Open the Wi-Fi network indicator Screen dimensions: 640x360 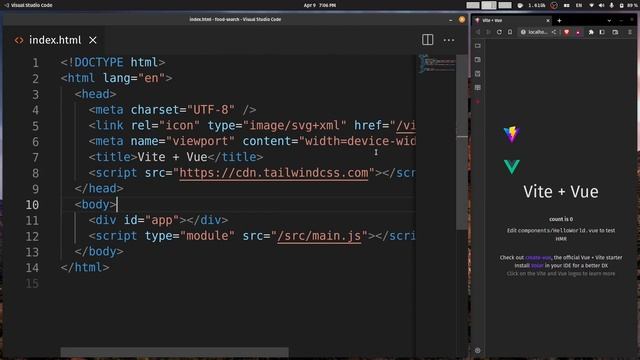pyautogui.click(x=591, y=5)
